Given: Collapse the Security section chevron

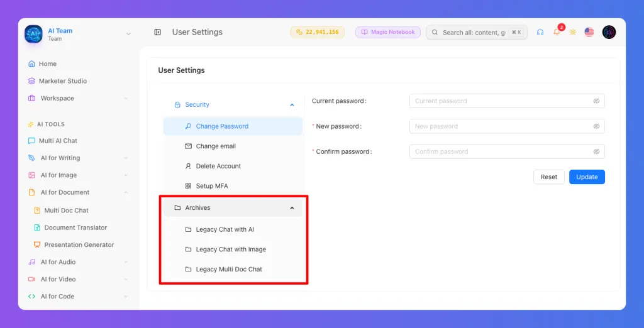Looking at the screenshot, I should (x=292, y=105).
